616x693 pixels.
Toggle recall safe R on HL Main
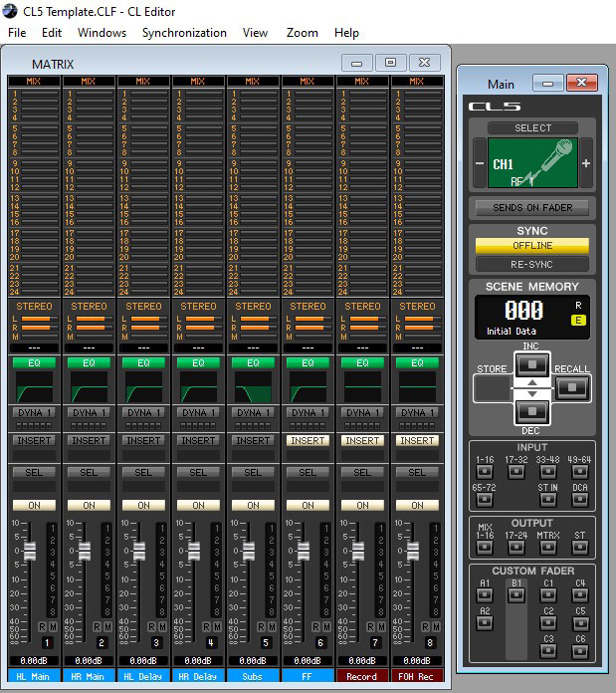coord(42,626)
